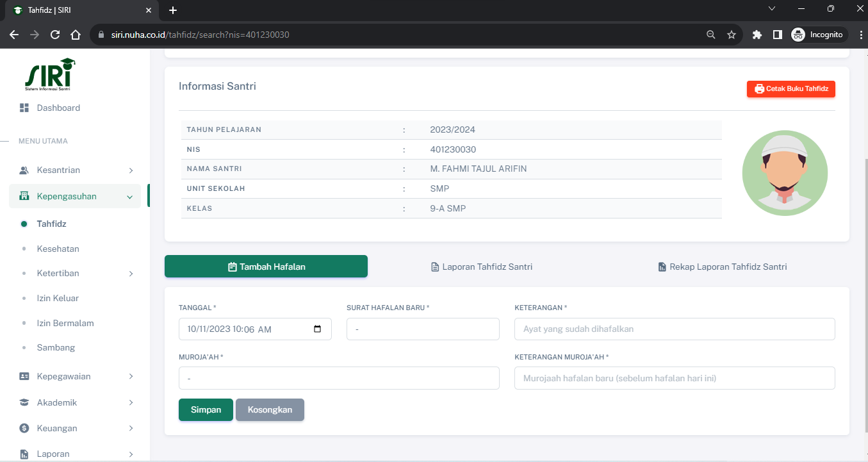
Task: Click the Cetak Buku Tahfidz button
Action: 790,89
